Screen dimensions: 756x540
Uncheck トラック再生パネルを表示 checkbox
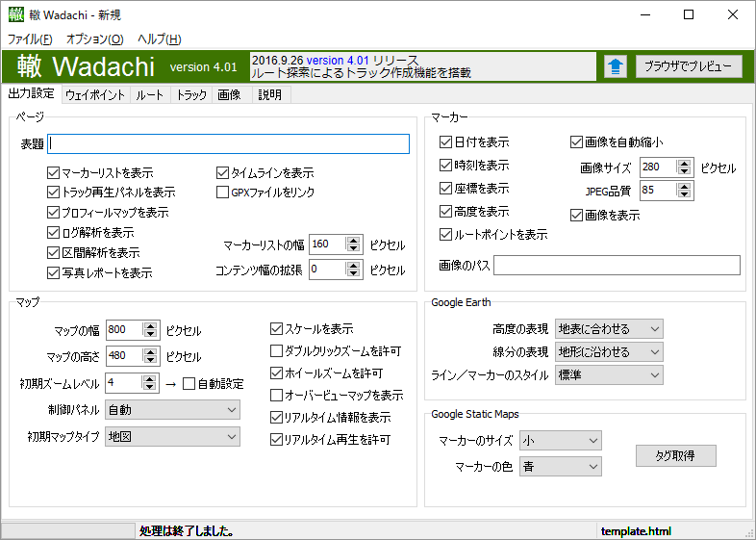click(53, 193)
